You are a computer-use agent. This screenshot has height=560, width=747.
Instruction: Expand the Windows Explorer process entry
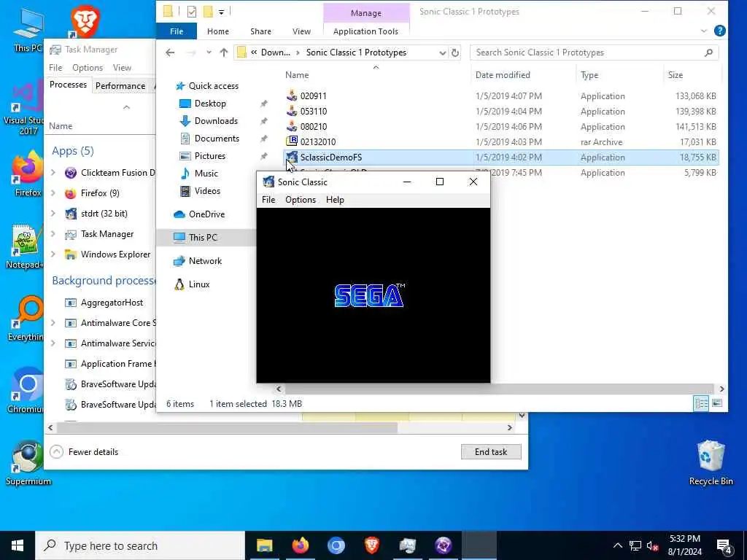click(53, 254)
